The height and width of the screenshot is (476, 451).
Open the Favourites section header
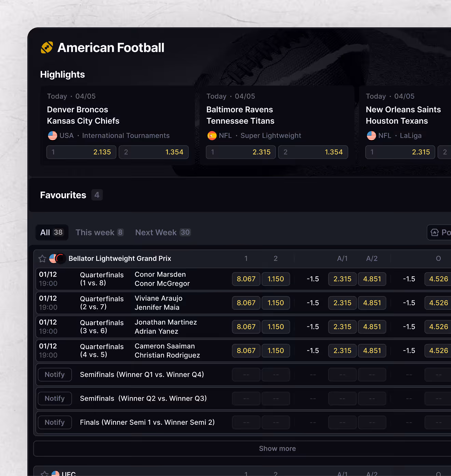239,195
